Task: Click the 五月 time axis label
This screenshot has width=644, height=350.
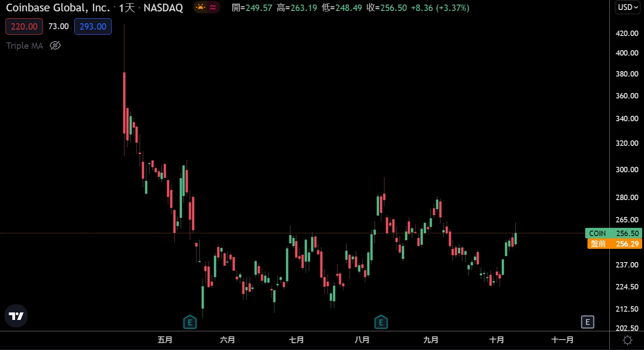Action: click(x=165, y=340)
